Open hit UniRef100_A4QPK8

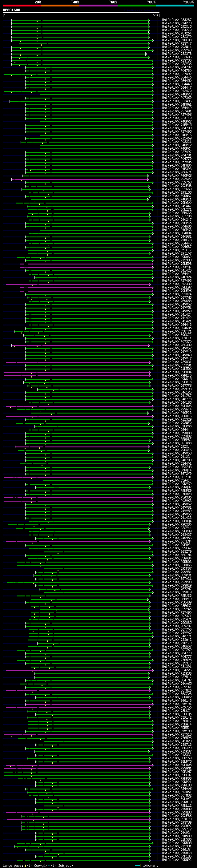(177, 94)
